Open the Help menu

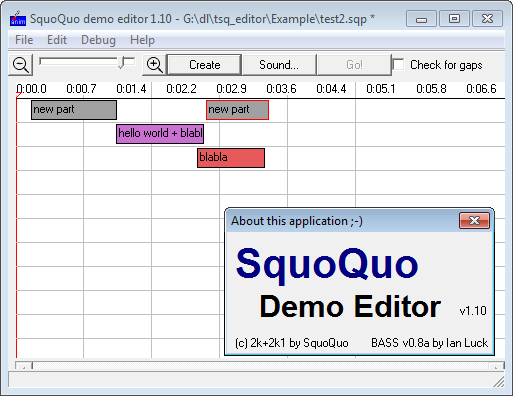tap(142, 40)
